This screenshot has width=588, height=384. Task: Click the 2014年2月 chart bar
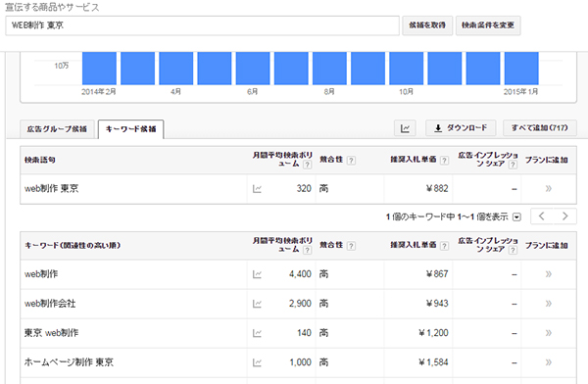[x=99, y=69]
